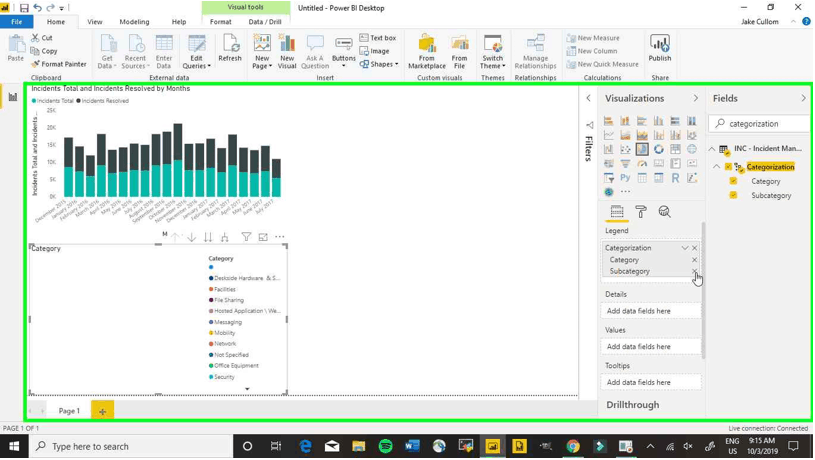Insert an R script visual
The image size is (815, 460).
point(675,178)
